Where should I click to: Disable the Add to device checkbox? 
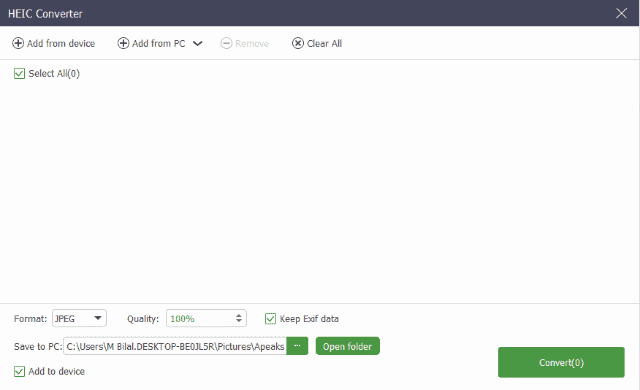click(x=19, y=371)
